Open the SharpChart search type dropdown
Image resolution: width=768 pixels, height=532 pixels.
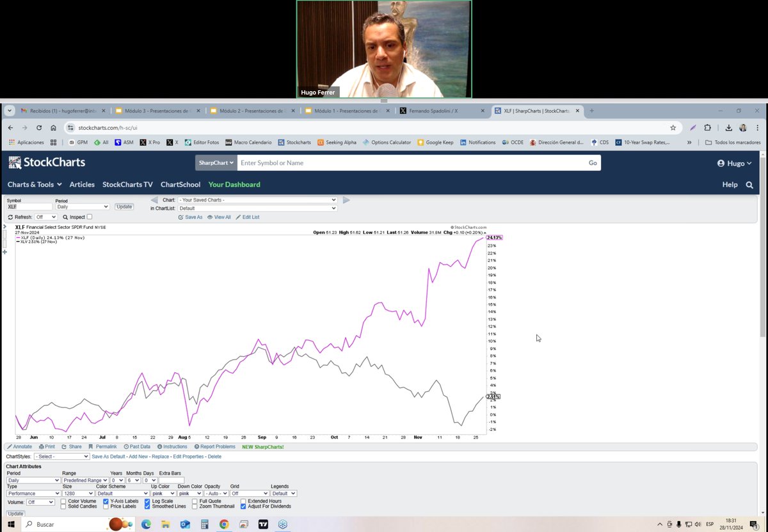pos(216,163)
